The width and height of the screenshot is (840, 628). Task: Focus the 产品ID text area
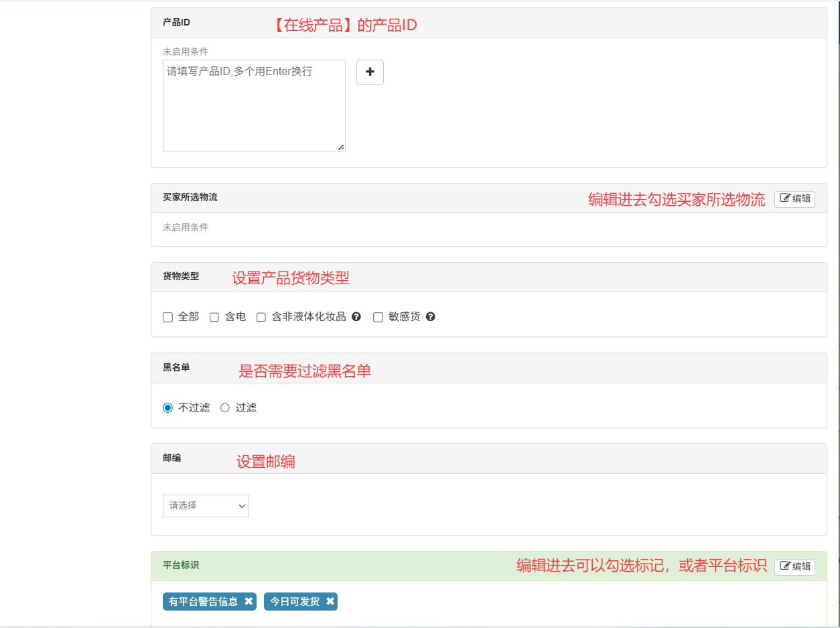[254, 105]
